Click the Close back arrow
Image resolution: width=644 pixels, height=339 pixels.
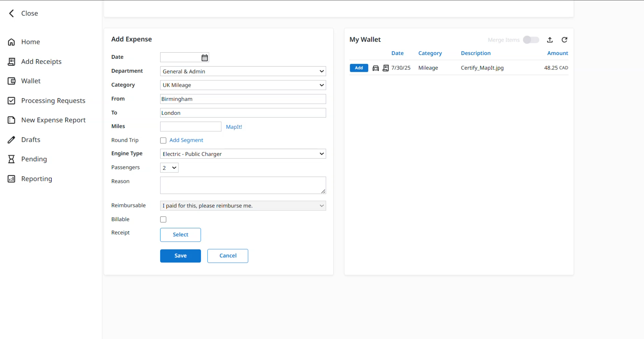(x=12, y=13)
